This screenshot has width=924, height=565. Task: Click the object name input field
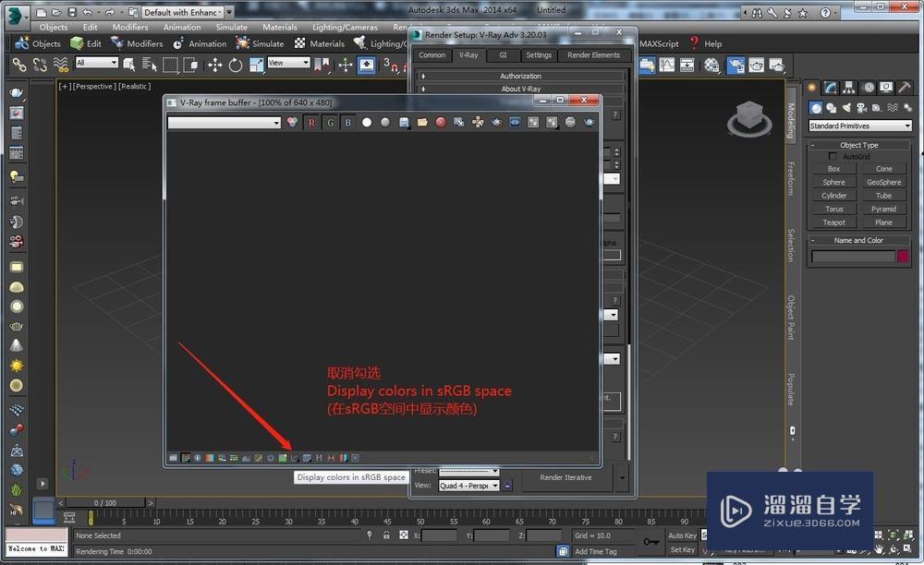click(853, 256)
